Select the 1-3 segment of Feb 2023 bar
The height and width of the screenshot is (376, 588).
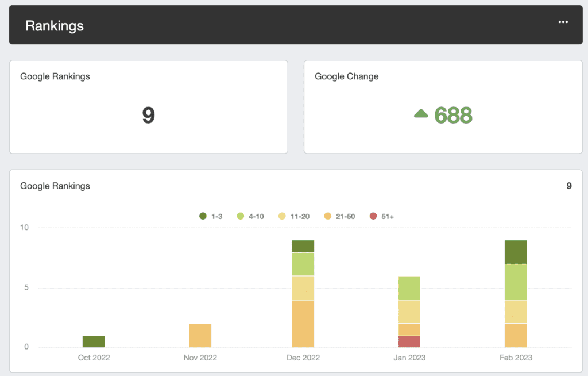click(x=516, y=252)
